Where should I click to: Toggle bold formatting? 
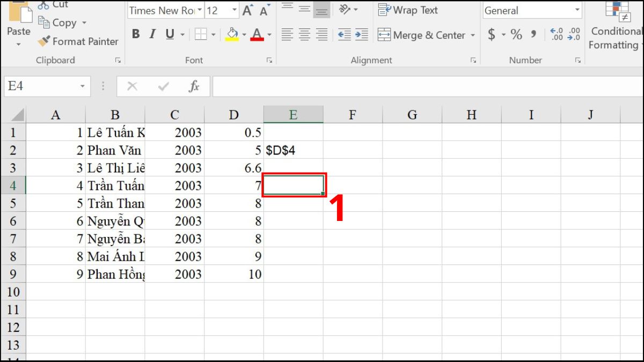135,34
